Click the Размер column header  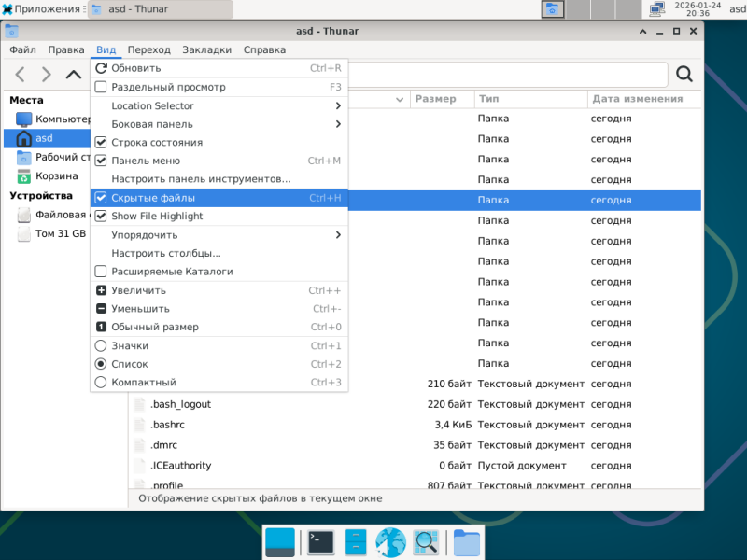442,99
